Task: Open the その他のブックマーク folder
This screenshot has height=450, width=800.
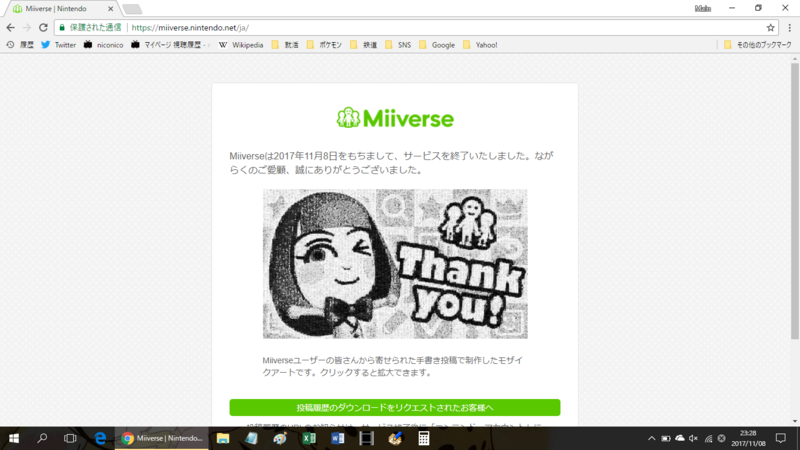Action: pyautogui.click(x=758, y=45)
